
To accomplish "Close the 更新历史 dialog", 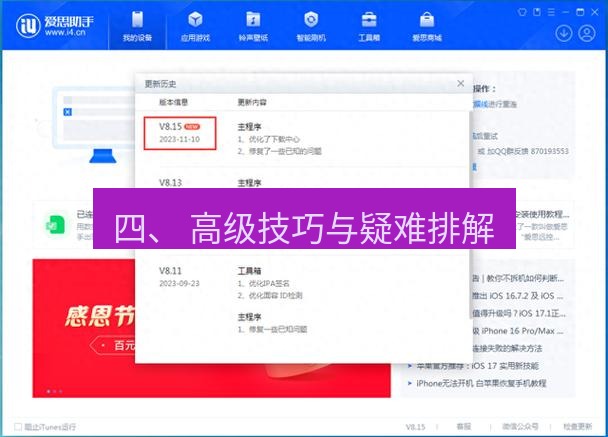I will pos(460,83).
